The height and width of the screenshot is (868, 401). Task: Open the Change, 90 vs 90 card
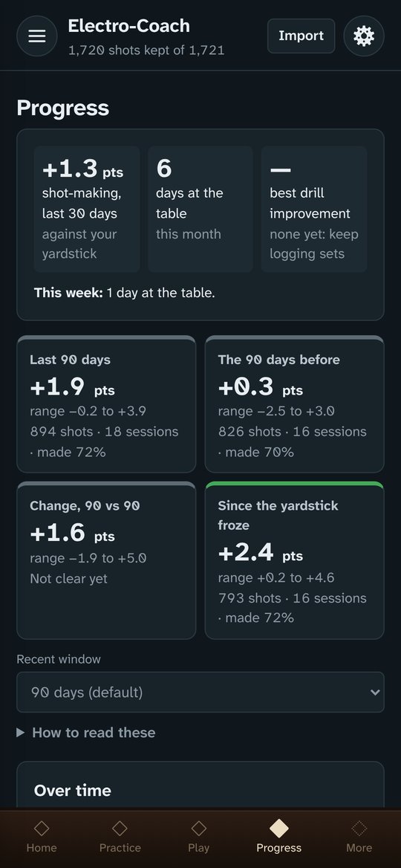106,560
